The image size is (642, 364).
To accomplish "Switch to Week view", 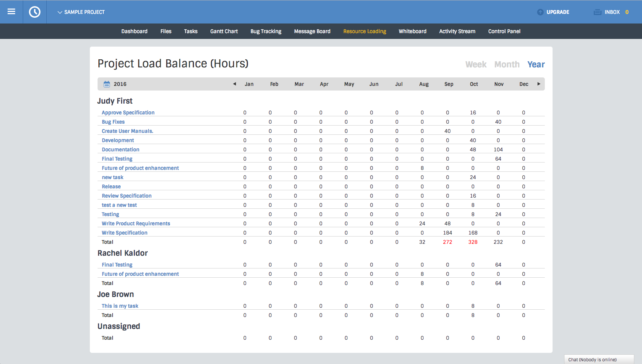I will 476,64.
